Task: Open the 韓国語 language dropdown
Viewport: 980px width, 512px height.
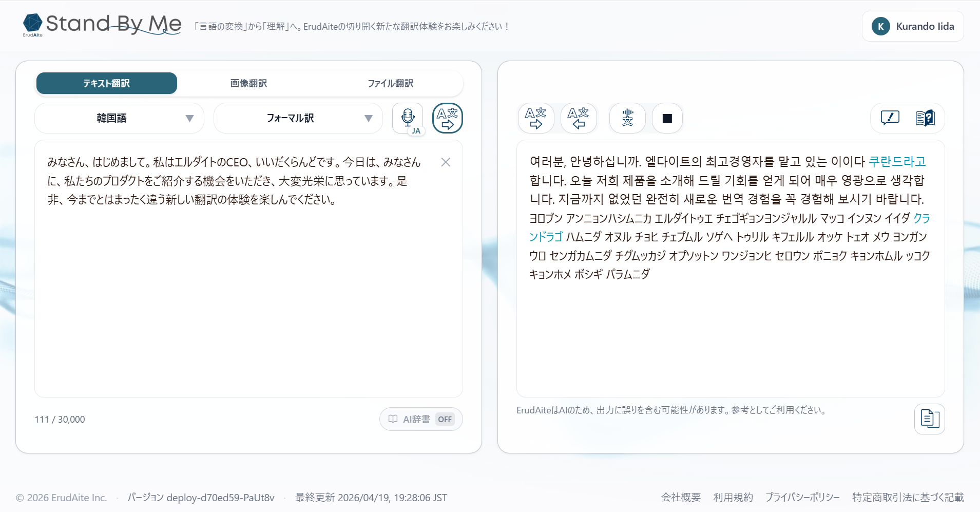Action: 119,118
